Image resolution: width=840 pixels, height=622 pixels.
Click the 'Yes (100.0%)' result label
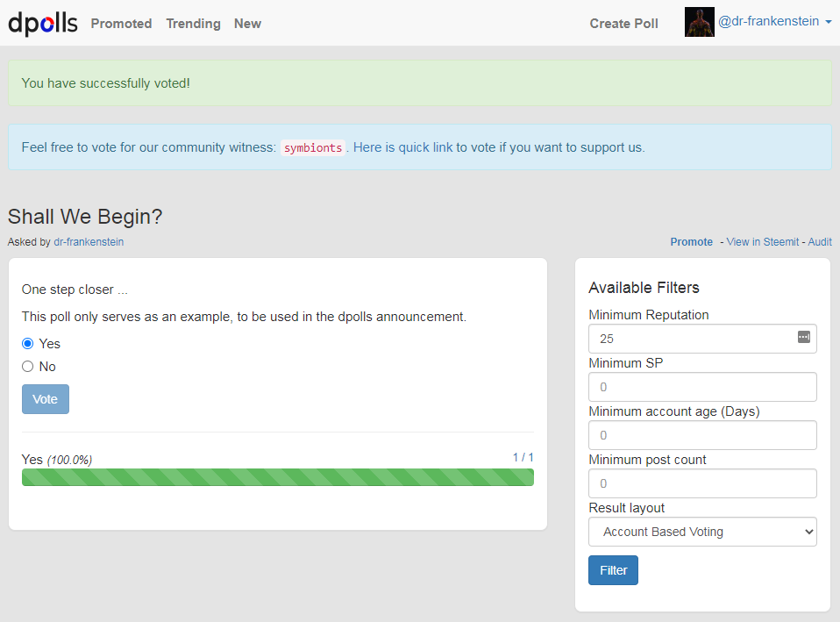[x=57, y=460]
